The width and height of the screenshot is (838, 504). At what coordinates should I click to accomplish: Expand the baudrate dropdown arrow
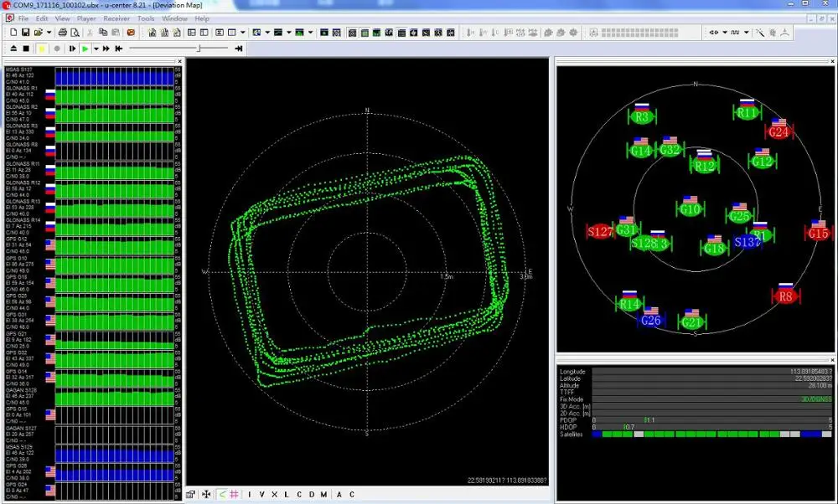tap(747, 33)
